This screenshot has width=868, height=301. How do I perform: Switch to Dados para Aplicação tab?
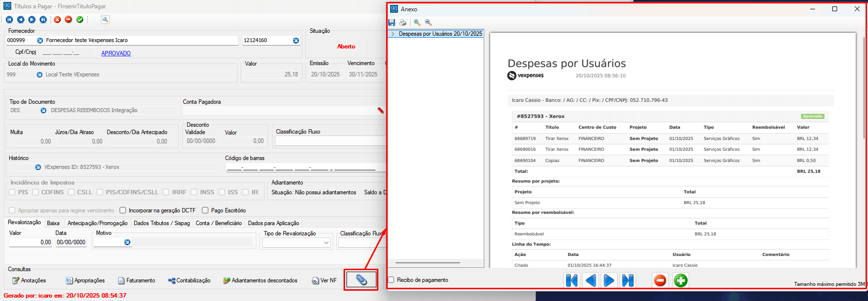pyautogui.click(x=273, y=223)
